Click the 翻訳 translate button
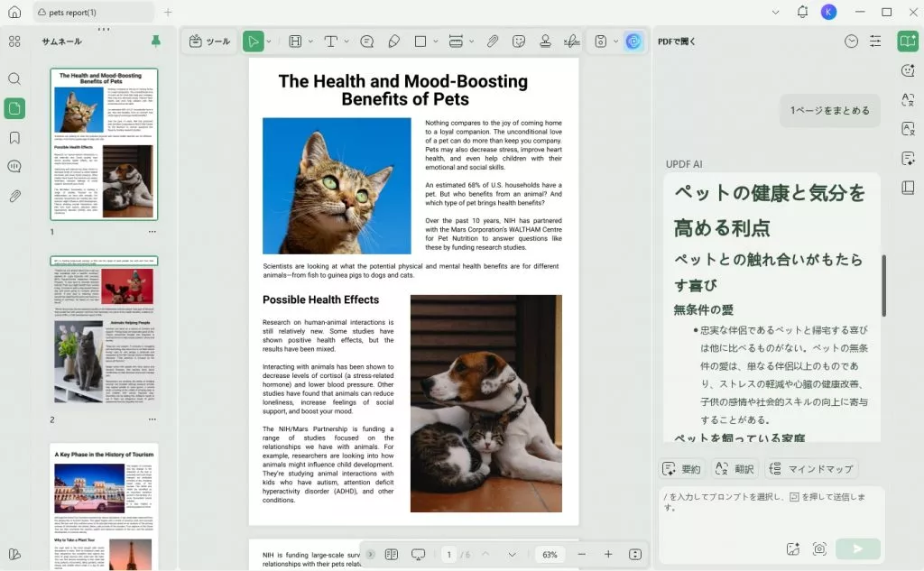Image resolution: width=924 pixels, height=571 pixels. coord(735,468)
